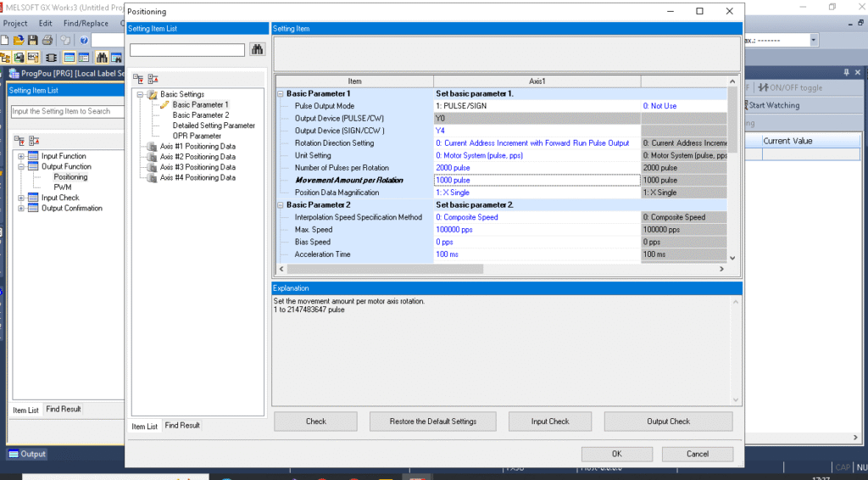Click the ProgPou PRG window icon
Screen dimensions: 868x480
14,73
